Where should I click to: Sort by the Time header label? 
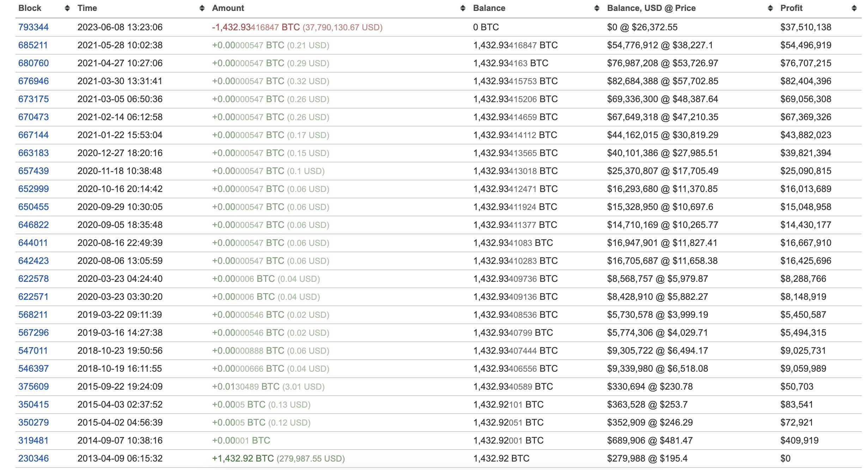pos(87,8)
